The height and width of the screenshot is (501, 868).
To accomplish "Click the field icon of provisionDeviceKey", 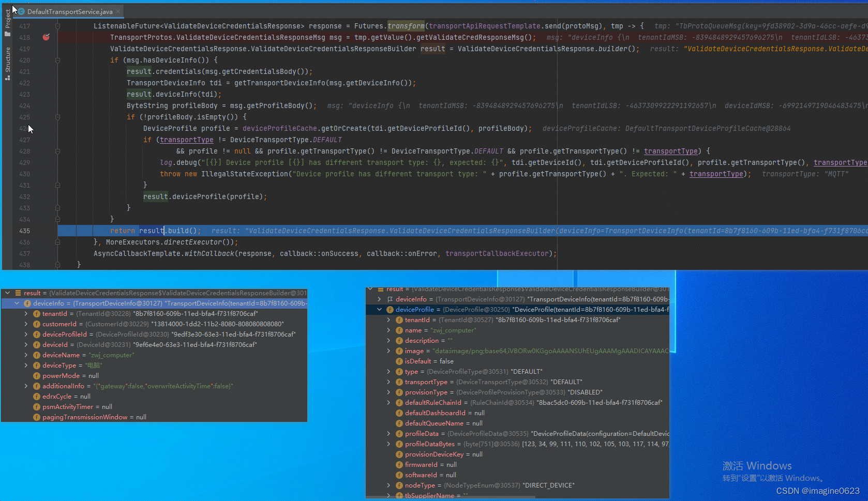I will (399, 454).
